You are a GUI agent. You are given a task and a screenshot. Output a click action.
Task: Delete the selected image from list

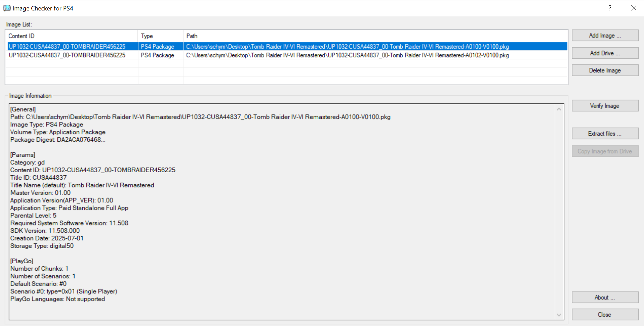pos(605,70)
